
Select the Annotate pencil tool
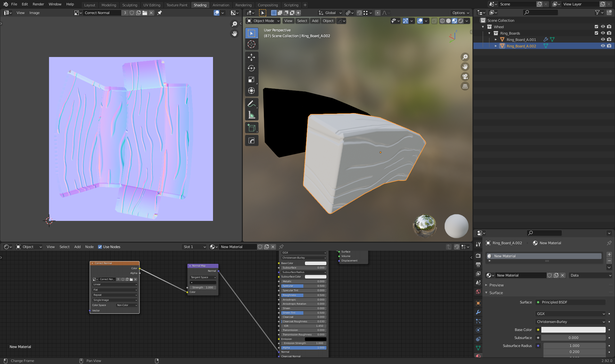tap(251, 104)
